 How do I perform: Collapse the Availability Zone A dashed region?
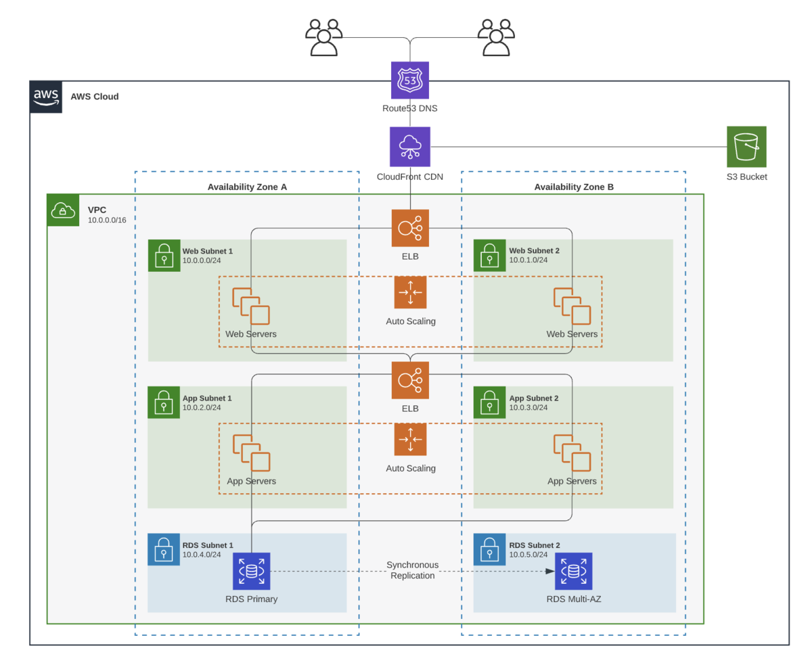point(247,187)
